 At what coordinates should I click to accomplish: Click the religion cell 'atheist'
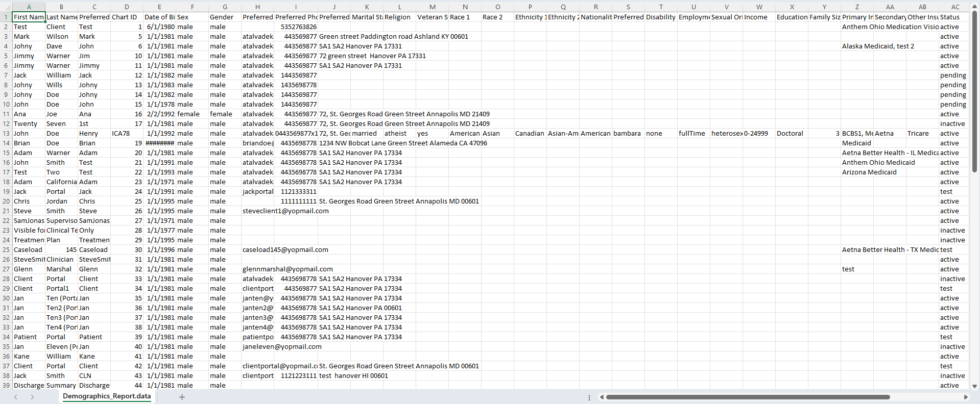click(x=399, y=133)
